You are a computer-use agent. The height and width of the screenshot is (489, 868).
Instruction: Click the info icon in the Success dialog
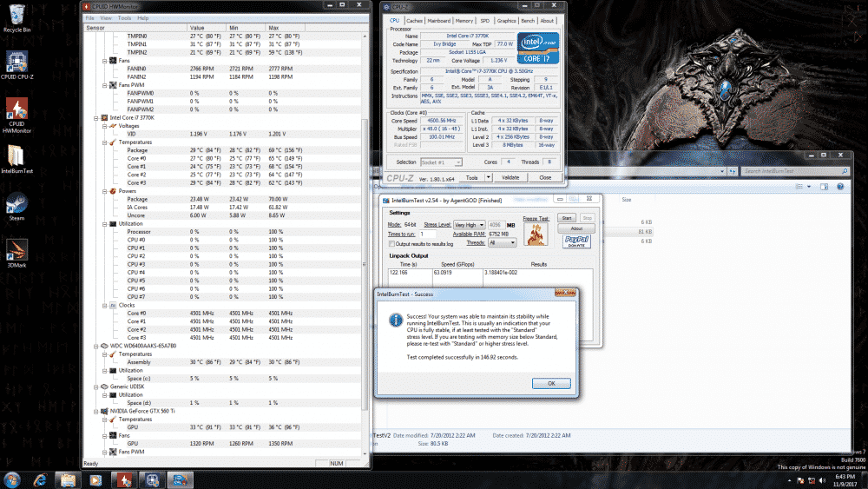tap(395, 320)
